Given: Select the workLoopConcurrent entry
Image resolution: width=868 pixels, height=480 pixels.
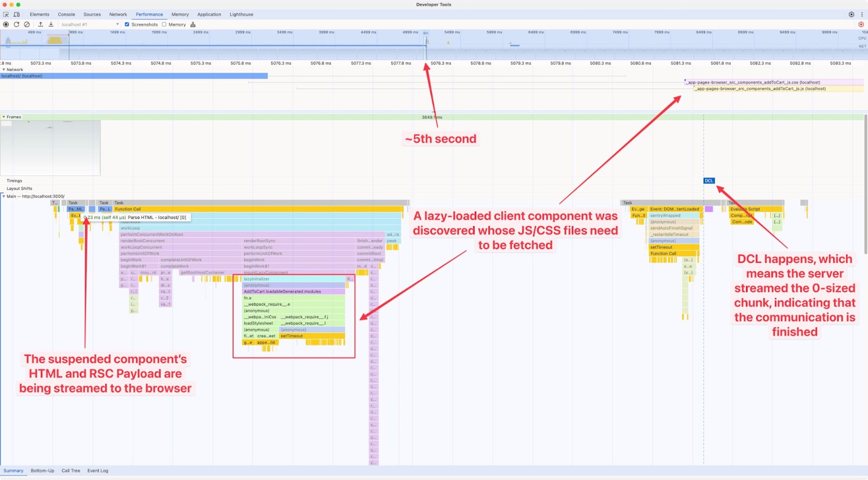Looking at the screenshot, I should (x=181, y=247).
